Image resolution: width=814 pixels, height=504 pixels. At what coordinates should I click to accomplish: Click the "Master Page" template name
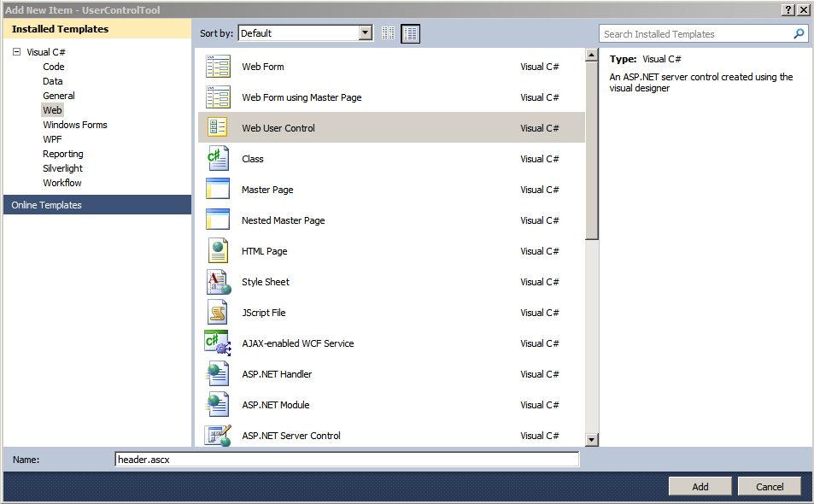pos(267,190)
